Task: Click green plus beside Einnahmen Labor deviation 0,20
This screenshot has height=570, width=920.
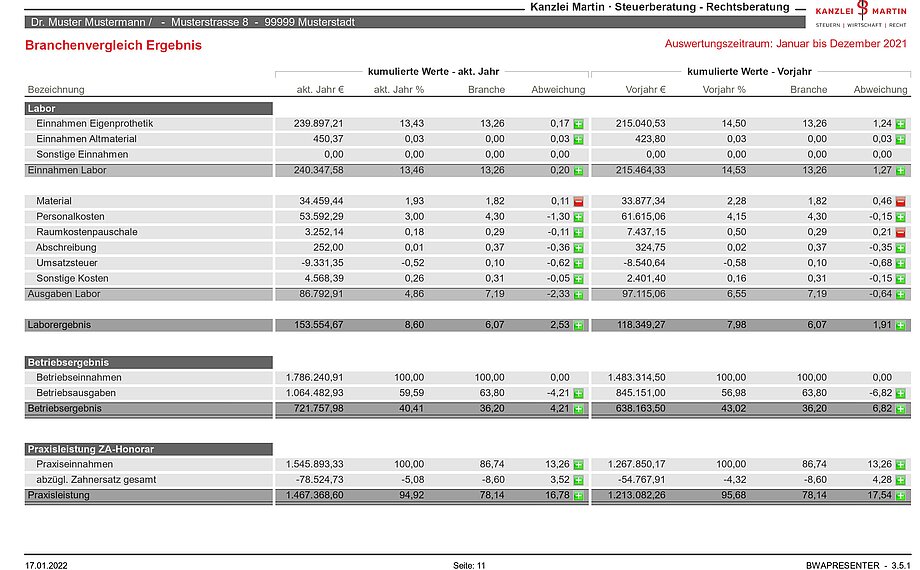Action: pos(579,171)
